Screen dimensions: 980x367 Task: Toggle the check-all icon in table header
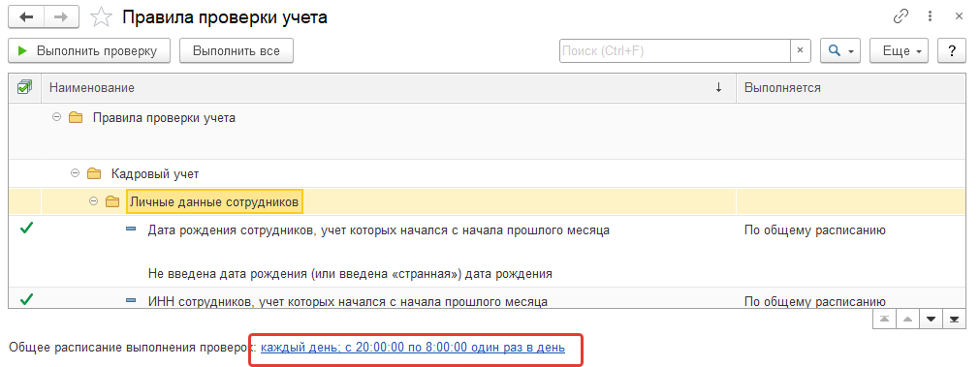(24, 87)
